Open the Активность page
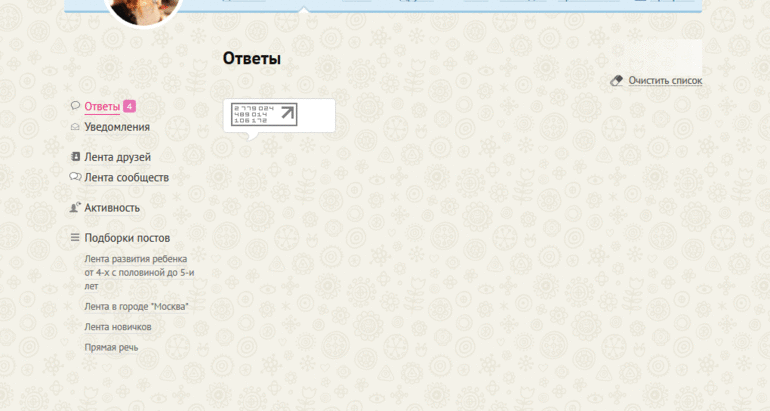770x411 pixels. [112, 208]
